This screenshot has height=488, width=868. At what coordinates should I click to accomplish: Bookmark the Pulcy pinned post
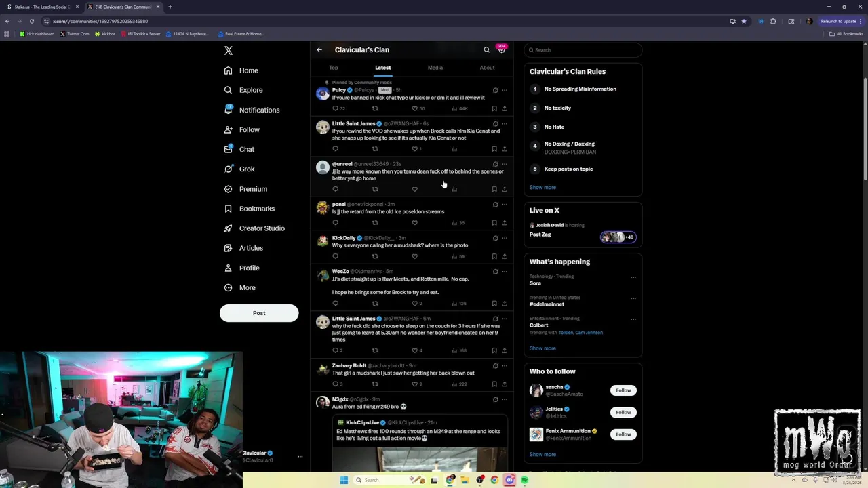coord(494,108)
